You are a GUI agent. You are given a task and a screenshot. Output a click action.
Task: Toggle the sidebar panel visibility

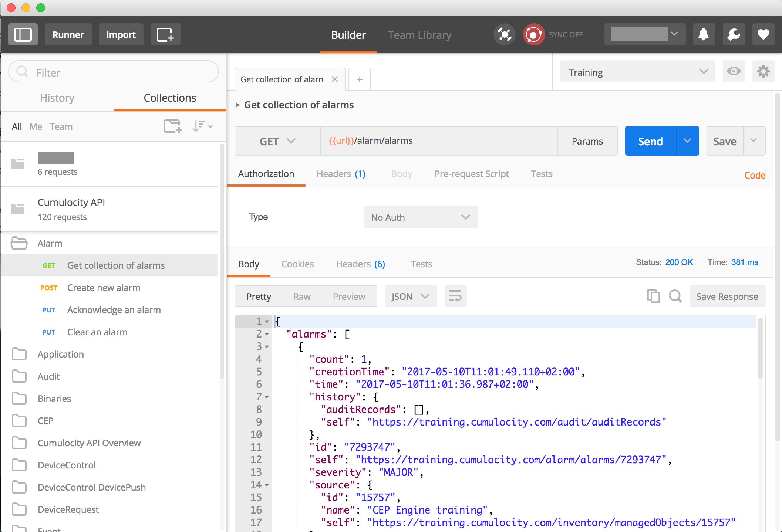[x=23, y=34]
